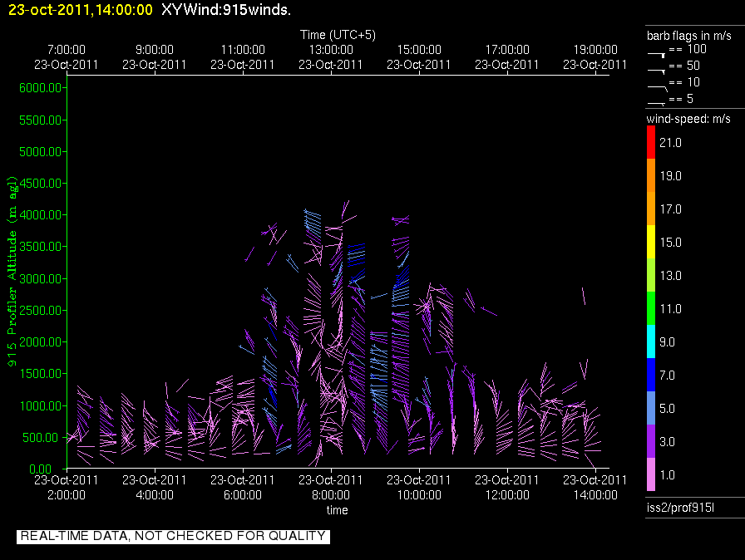Click the 50 m/s barb flag icon
Viewport: 745px width, 560px height.
657,71
